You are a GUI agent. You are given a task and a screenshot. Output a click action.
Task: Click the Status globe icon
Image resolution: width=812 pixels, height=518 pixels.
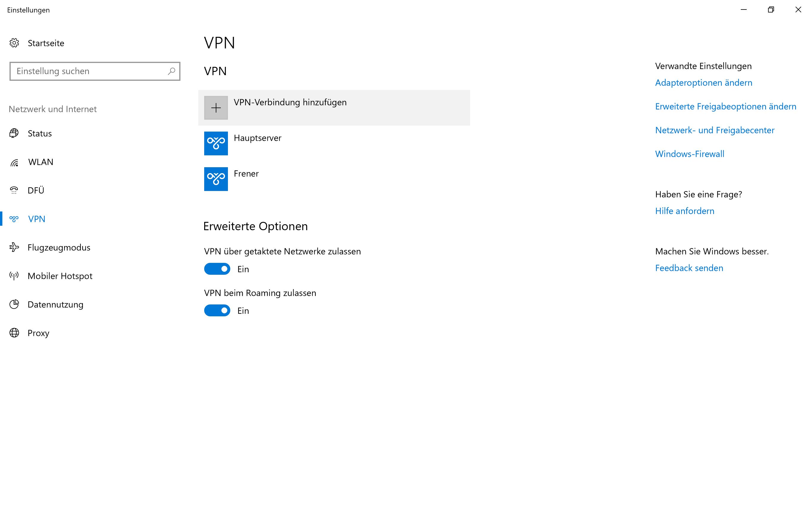tap(14, 133)
